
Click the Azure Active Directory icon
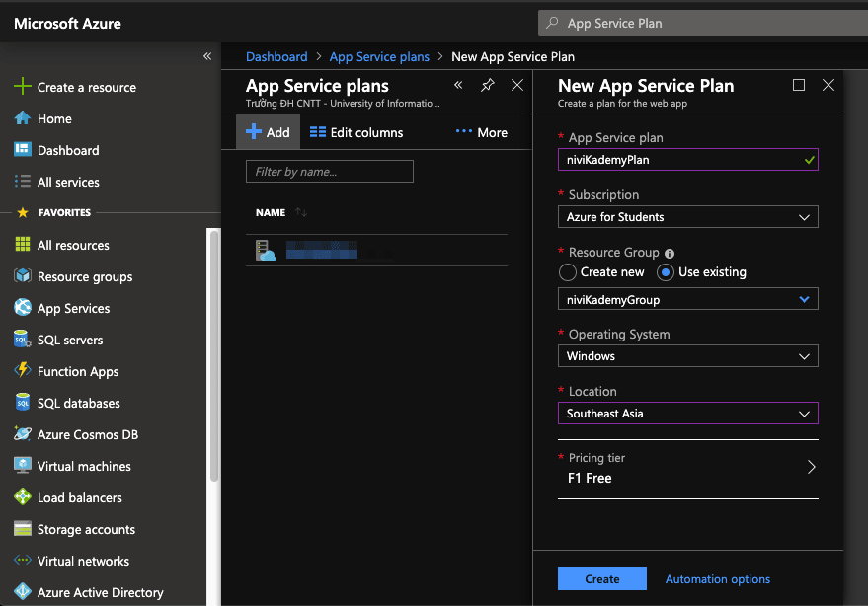[x=23, y=591]
